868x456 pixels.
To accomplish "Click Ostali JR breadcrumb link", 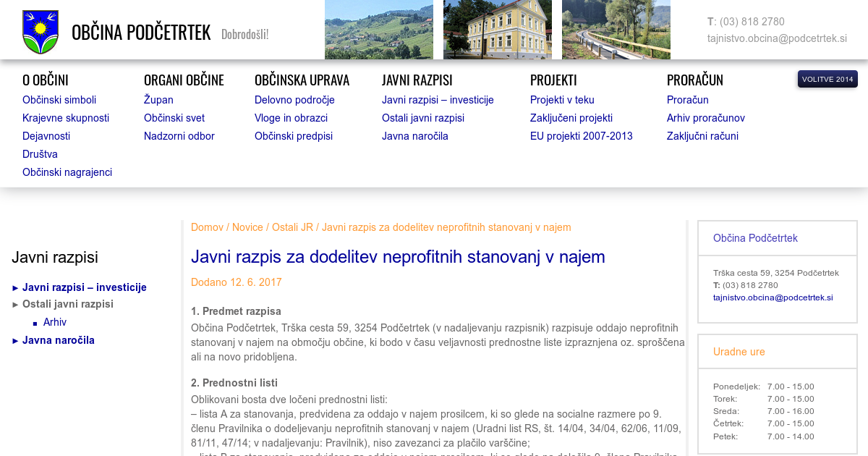I will (292, 227).
